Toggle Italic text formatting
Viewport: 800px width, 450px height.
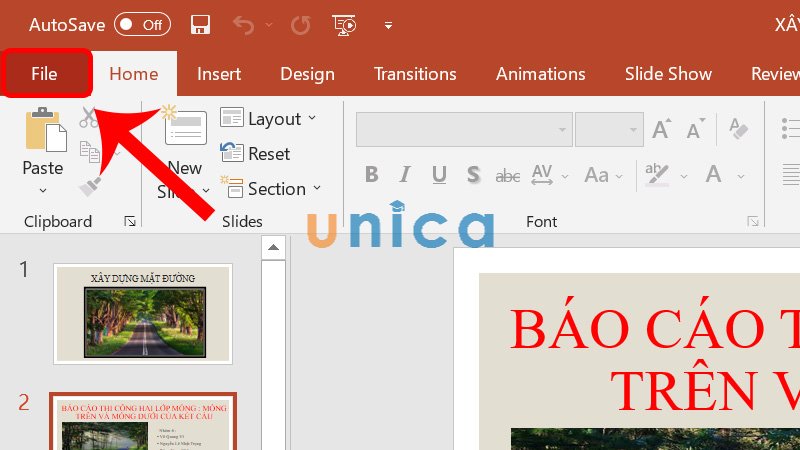[x=405, y=175]
